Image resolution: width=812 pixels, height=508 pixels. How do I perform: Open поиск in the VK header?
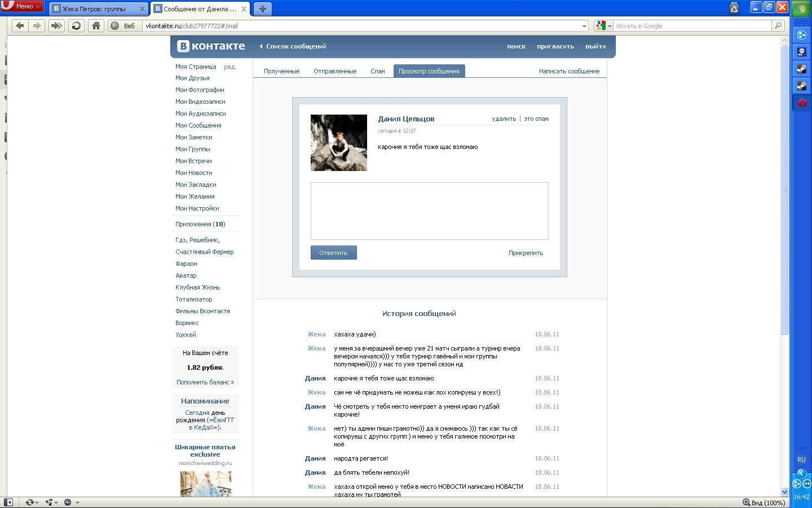pos(516,46)
